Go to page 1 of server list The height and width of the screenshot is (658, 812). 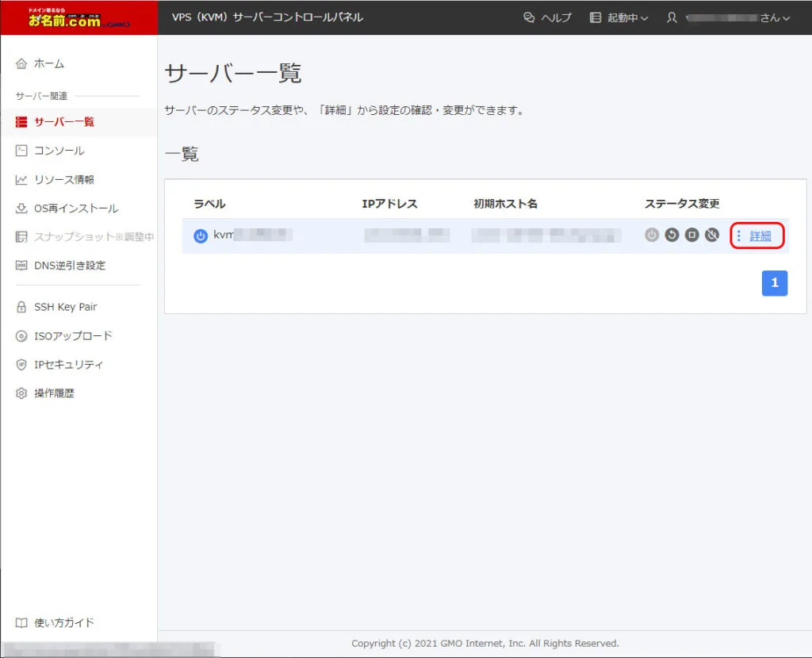coord(774,283)
